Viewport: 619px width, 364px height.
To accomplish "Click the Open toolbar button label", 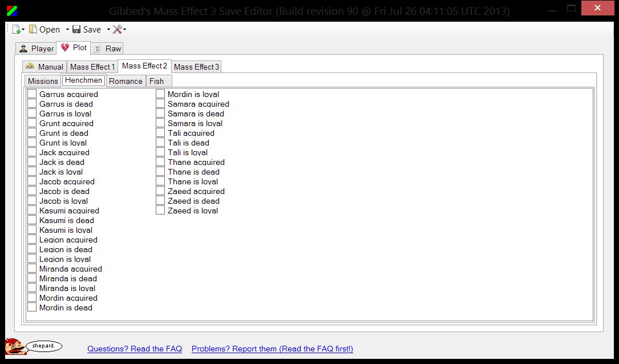I will click(x=50, y=30).
